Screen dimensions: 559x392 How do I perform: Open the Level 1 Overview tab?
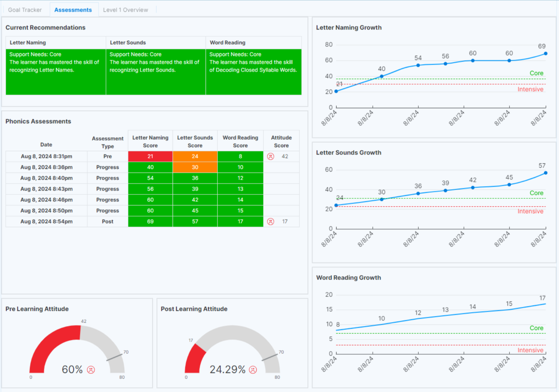(125, 10)
